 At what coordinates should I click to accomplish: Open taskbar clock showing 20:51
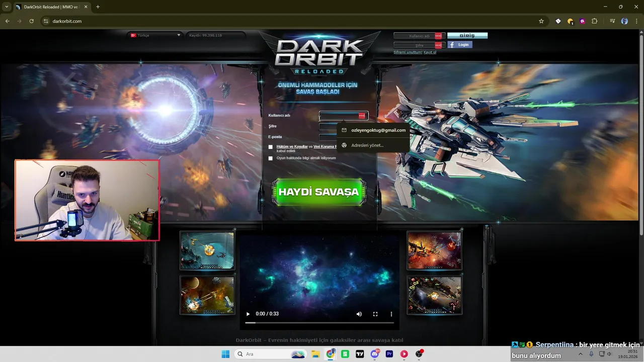click(x=629, y=354)
